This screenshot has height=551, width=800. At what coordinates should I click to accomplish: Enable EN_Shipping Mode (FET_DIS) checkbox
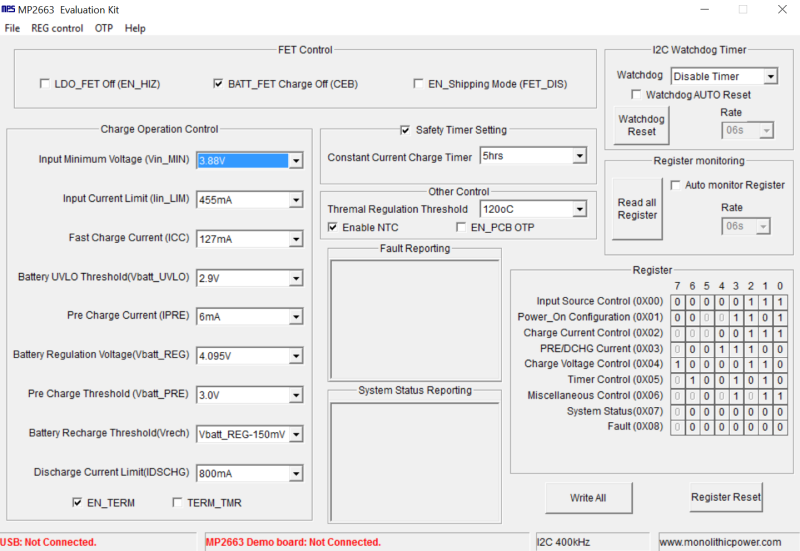418,83
